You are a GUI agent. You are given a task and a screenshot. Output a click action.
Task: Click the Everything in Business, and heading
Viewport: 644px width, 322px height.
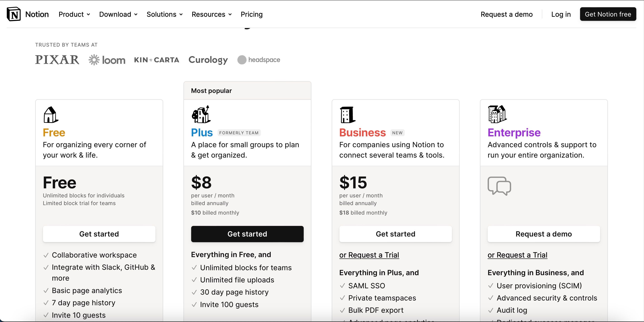click(x=536, y=272)
